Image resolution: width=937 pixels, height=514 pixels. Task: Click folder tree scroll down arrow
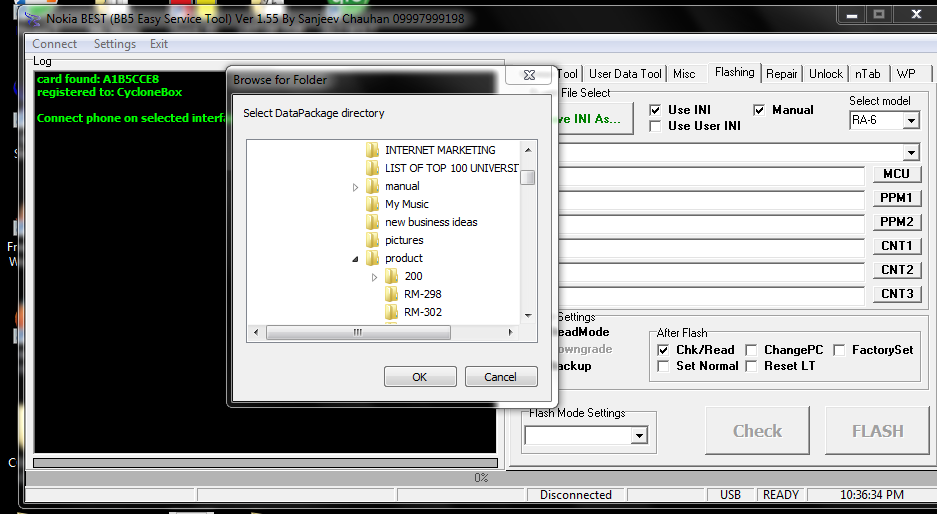(528, 316)
